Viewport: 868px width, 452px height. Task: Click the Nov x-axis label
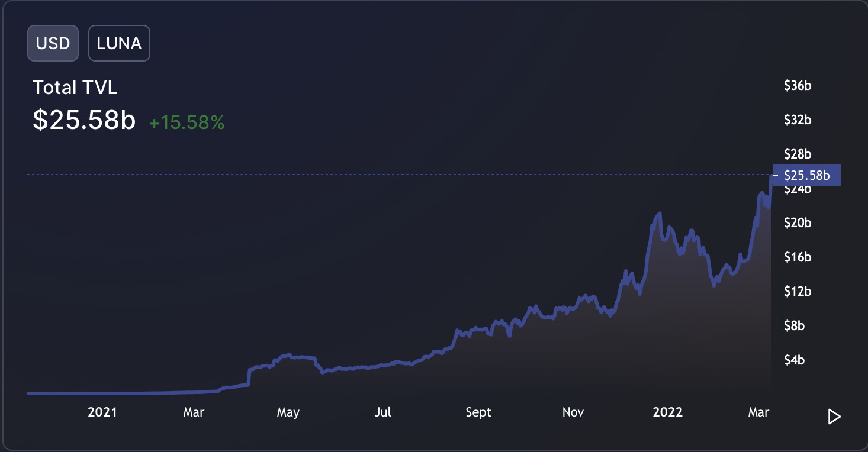(573, 412)
